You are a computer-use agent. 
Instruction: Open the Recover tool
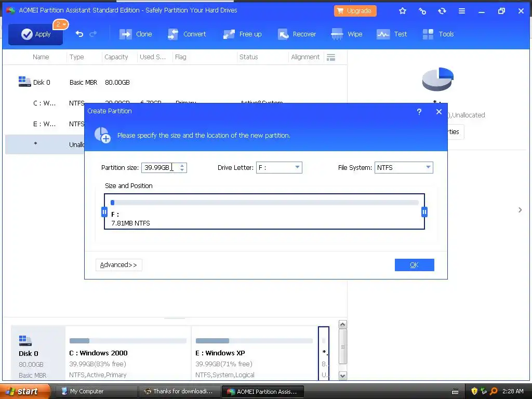[297, 34]
